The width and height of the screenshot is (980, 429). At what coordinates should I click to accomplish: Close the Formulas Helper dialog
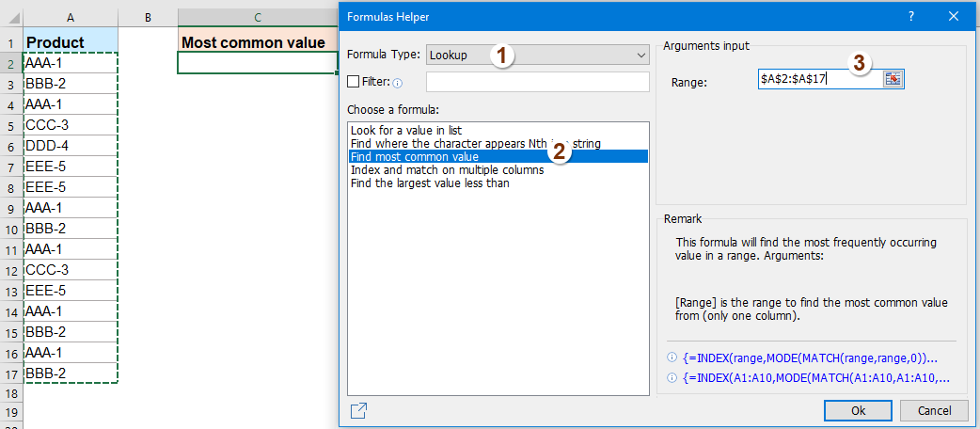pyautogui.click(x=956, y=17)
